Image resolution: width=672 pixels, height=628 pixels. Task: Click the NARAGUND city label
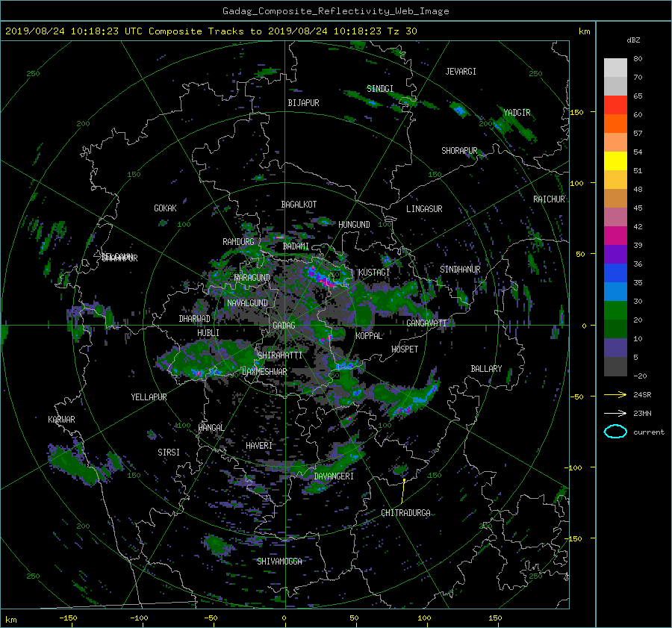(252, 278)
